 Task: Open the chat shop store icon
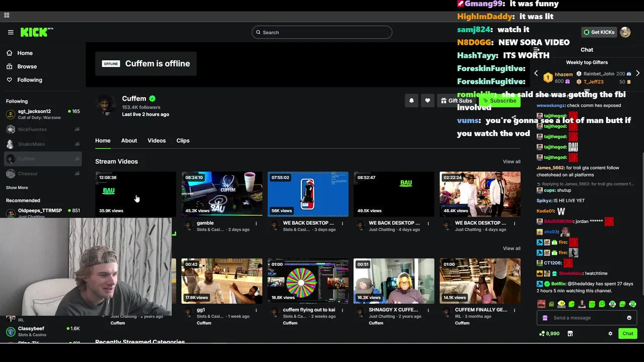click(570, 333)
